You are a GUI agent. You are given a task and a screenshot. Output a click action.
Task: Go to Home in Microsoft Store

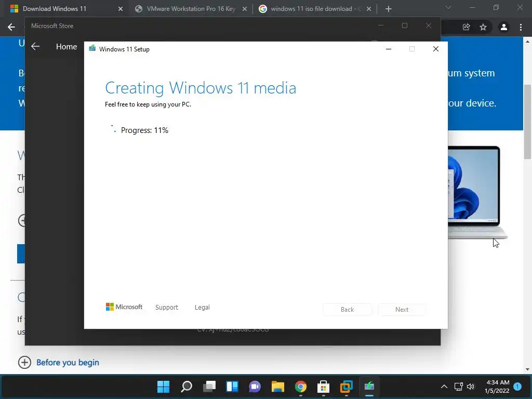tap(66, 46)
